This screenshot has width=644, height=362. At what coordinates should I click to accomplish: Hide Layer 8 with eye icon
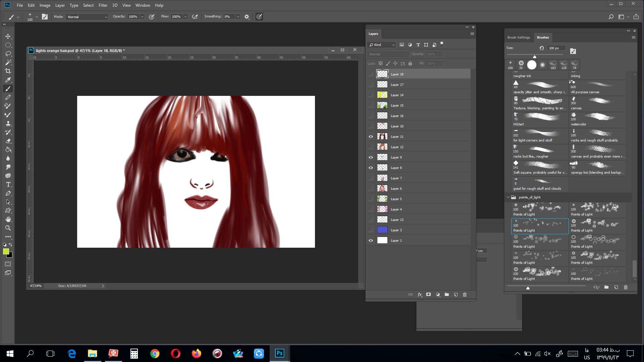click(x=371, y=168)
